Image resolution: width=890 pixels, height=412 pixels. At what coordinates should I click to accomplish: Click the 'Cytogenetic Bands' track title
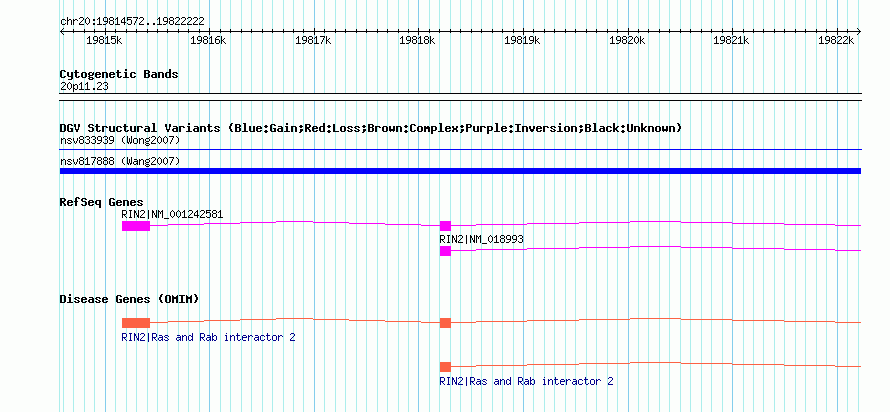coord(119,74)
